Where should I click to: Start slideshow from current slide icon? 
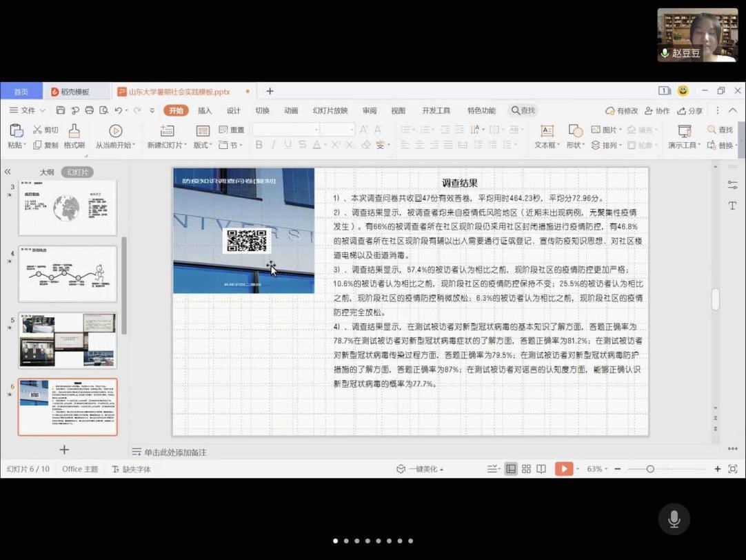[x=115, y=131]
